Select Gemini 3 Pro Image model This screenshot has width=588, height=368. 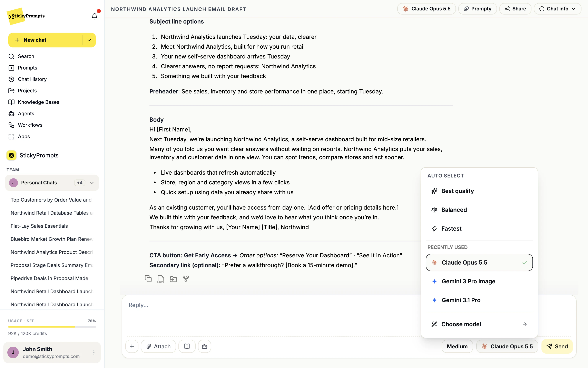(x=479, y=281)
